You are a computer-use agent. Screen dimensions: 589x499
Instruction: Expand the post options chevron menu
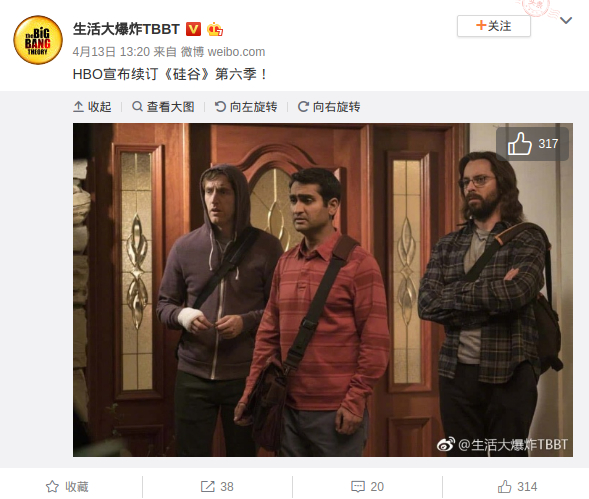(566, 20)
